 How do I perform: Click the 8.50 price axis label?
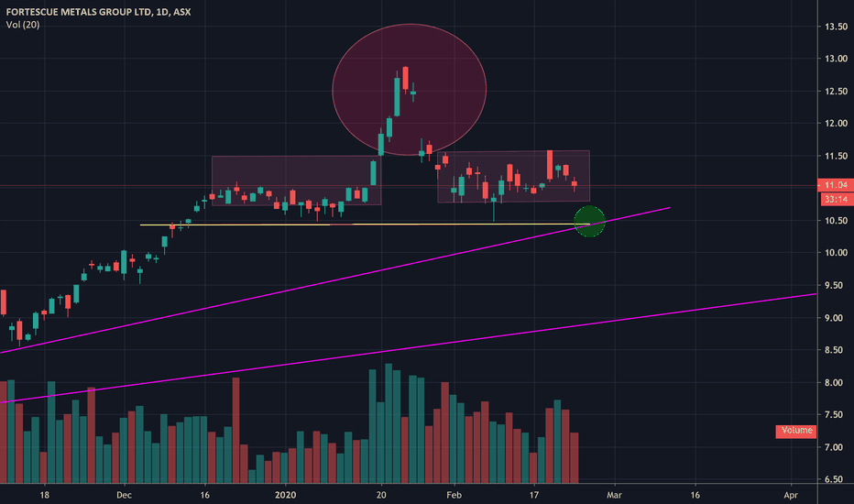tap(836, 350)
